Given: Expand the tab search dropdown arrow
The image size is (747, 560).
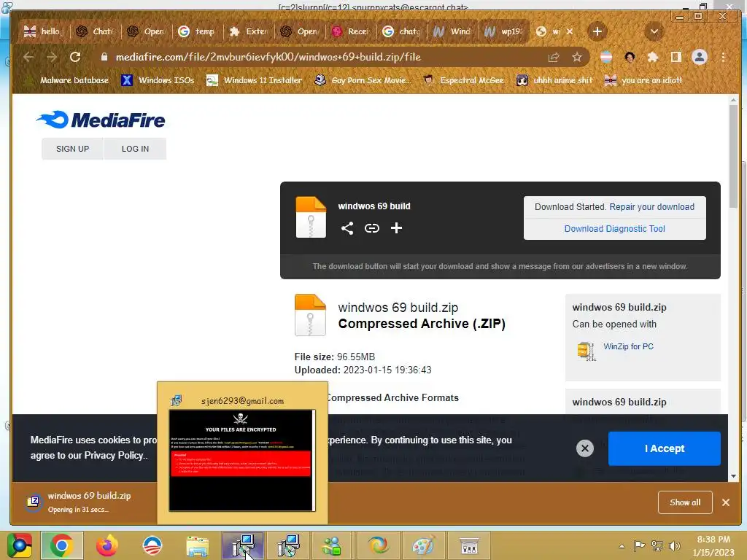Looking at the screenshot, I should 654,31.
